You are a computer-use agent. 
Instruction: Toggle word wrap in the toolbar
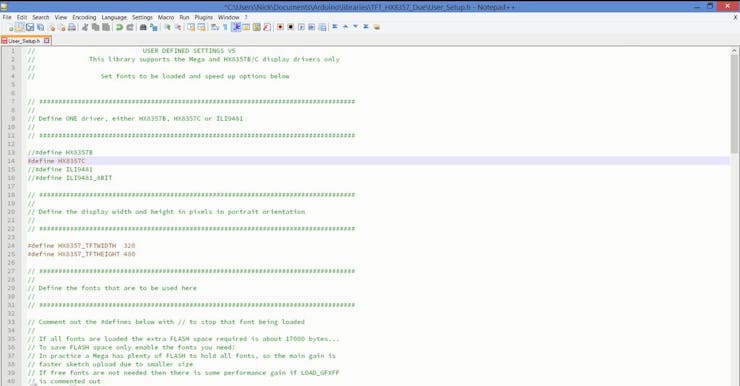coord(215,27)
